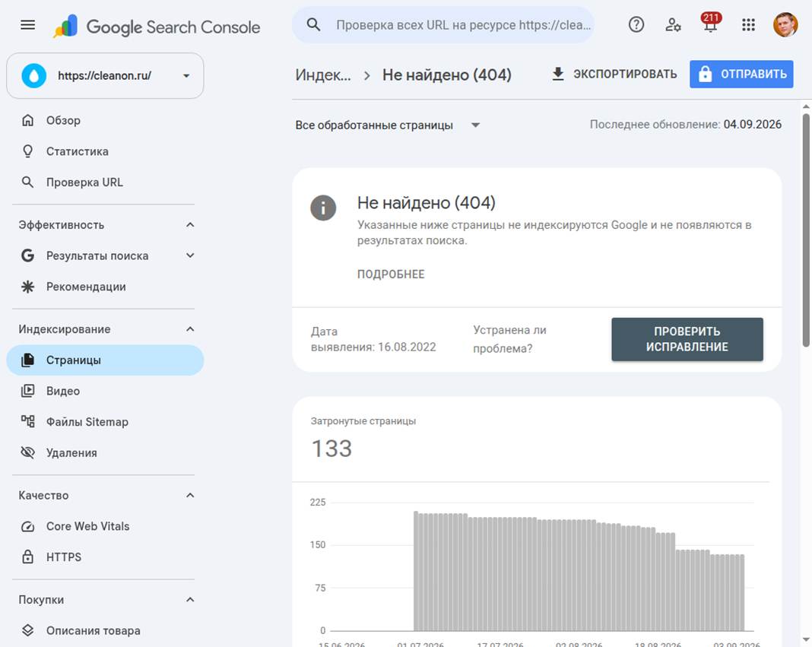Open users and permissions settings icon
This screenshot has height=647, width=812.
click(x=673, y=24)
